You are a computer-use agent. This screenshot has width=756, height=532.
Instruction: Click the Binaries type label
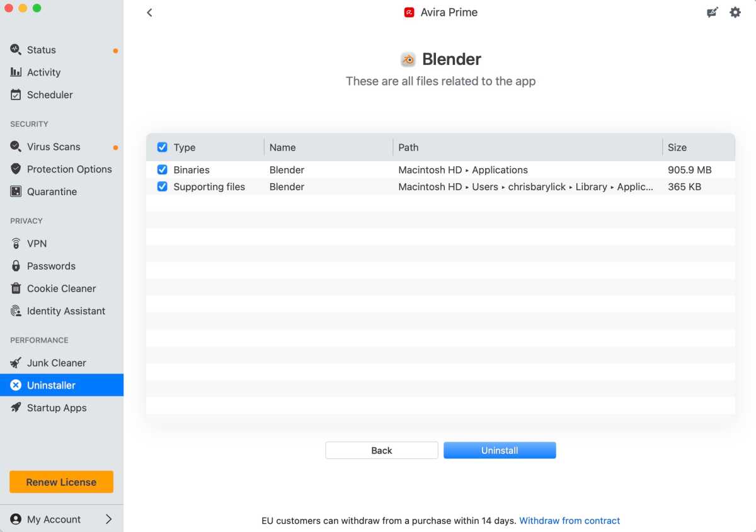tap(192, 170)
